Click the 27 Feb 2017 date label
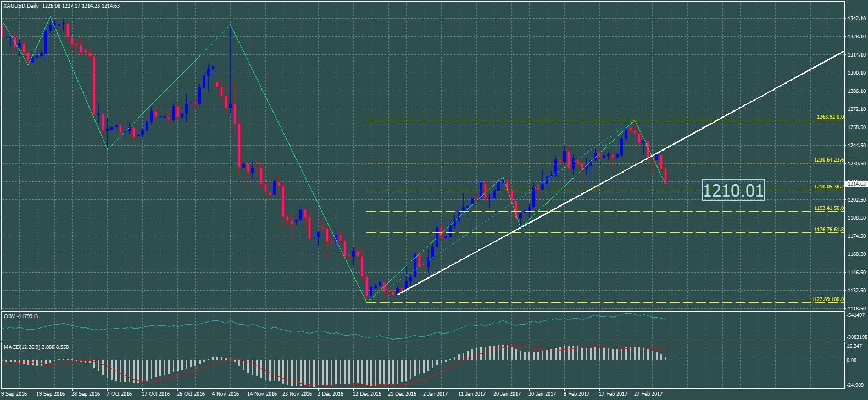This screenshot has height=400, width=868. point(648,393)
